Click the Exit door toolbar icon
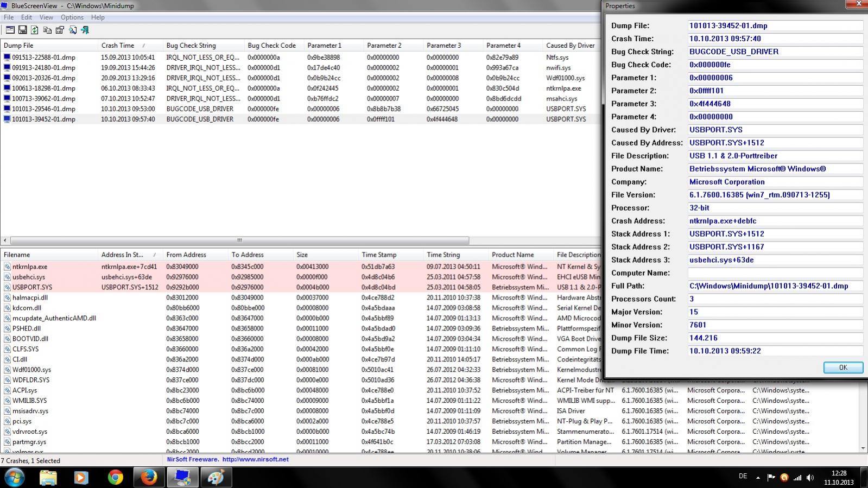This screenshot has width=868, height=488. pos(85,30)
